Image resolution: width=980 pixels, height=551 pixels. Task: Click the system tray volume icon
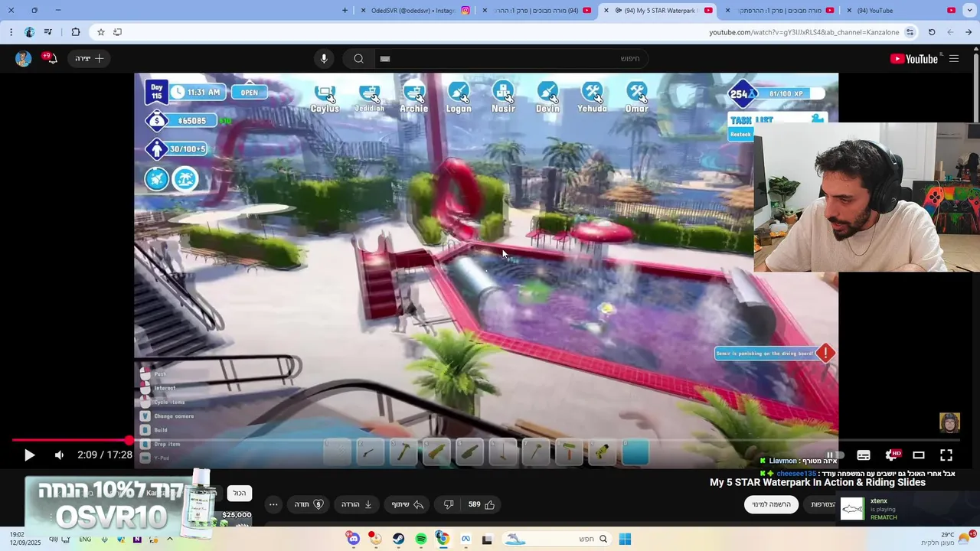tap(54, 540)
